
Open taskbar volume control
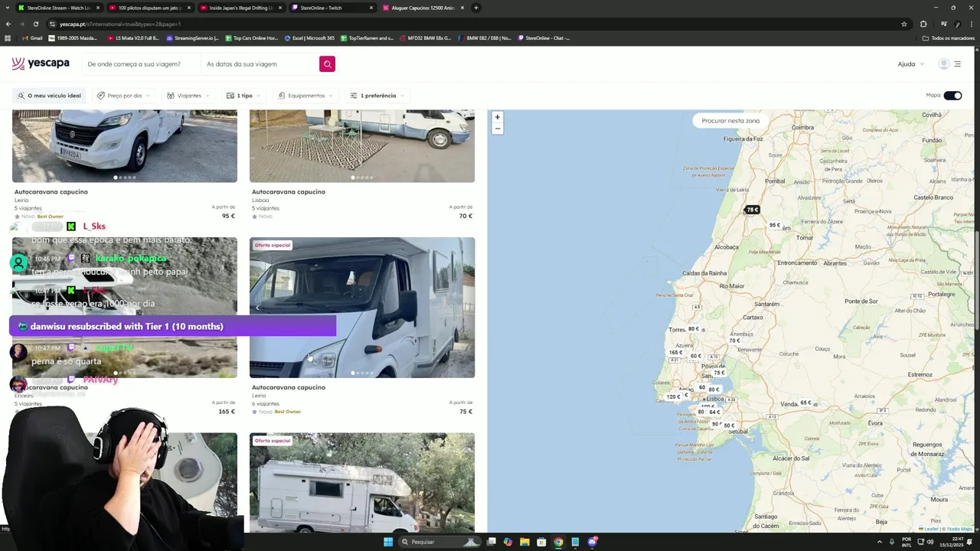pos(930,542)
